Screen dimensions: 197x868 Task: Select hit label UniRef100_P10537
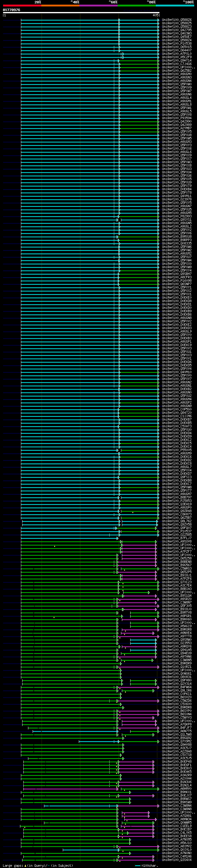(x=177, y=531)
